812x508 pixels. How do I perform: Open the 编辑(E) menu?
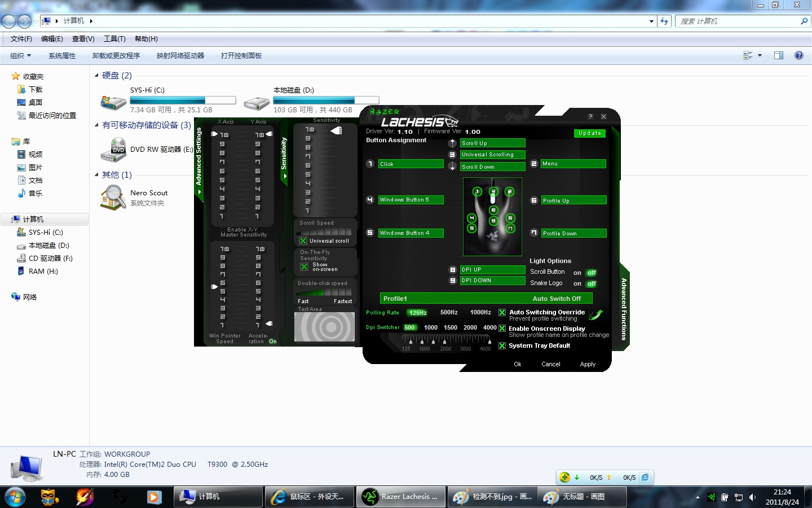(x=52, y=39)
